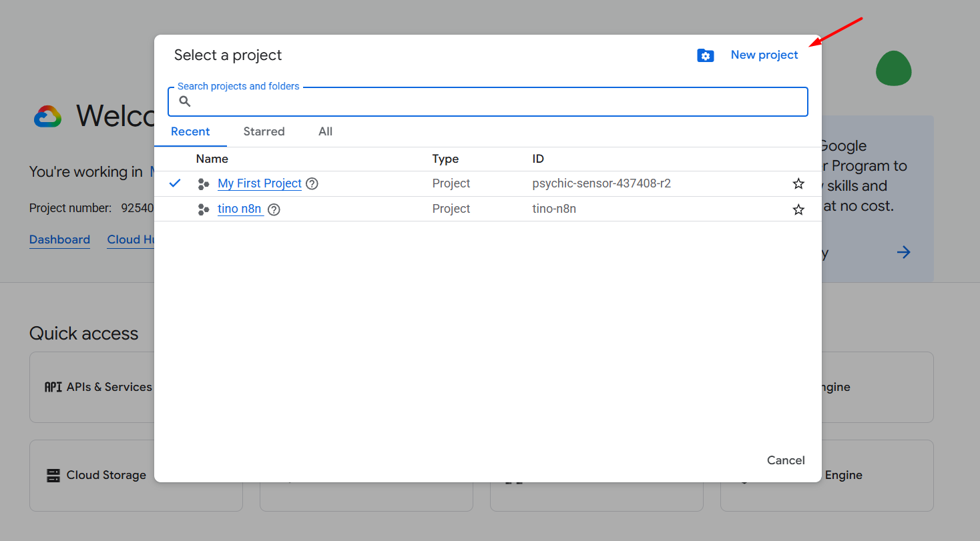Show help for My First Project
Viewport: 980px width, 541px height.
(312, 183)
